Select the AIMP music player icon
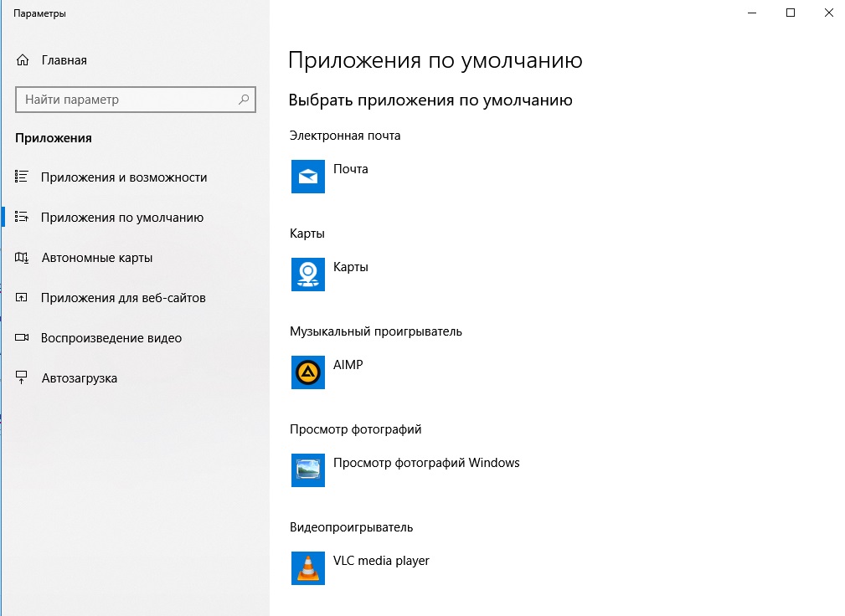This screenshot has width=845, height=616. point(307,372)
